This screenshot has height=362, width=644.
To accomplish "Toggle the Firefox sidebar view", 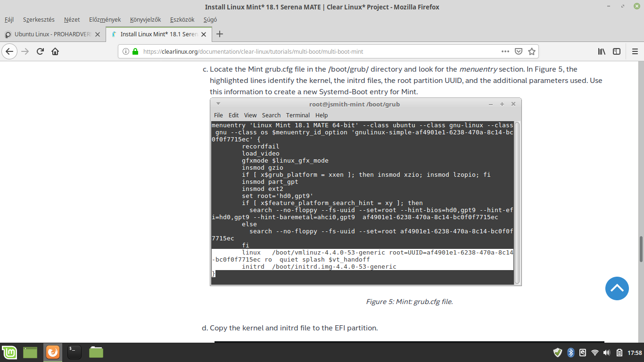I will coord(617,51).
